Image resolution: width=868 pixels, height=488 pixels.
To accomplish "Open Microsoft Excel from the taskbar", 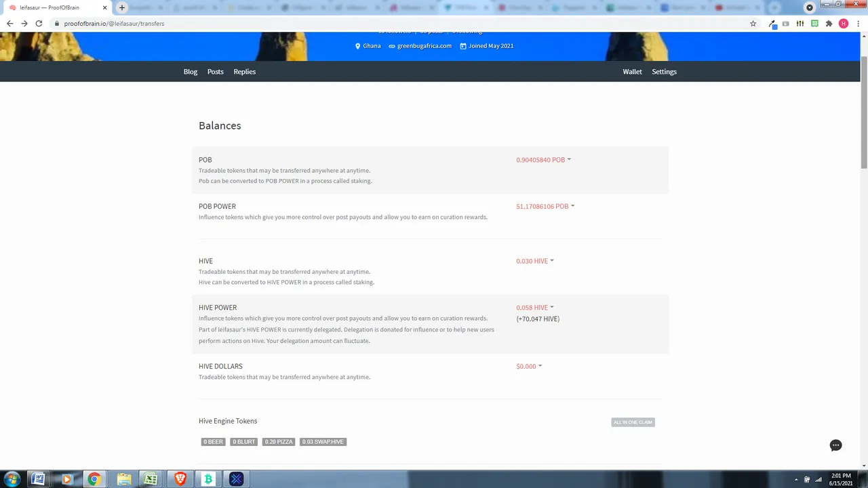I will (151, 479).
